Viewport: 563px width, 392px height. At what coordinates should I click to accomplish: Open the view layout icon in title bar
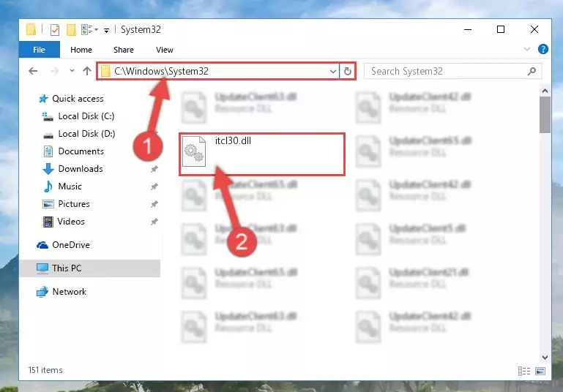click(86, 30)
